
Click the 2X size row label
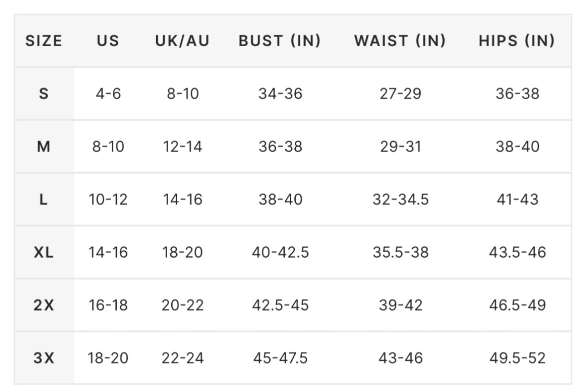point(44,305)
